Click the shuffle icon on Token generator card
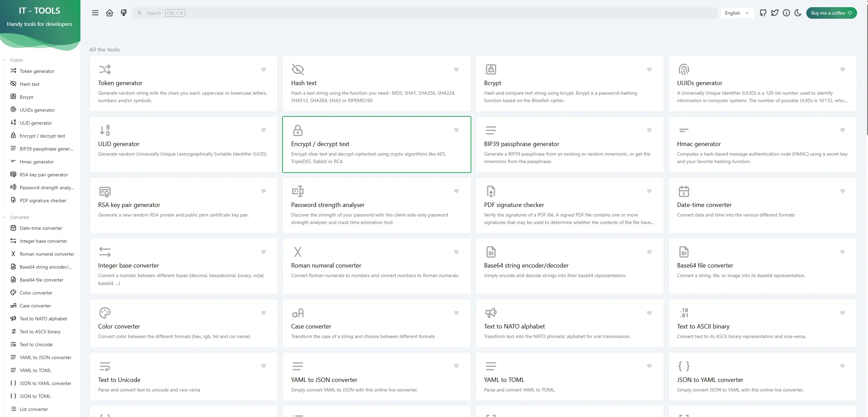This screenshot has width=868, height=417. tap(105, 69)
